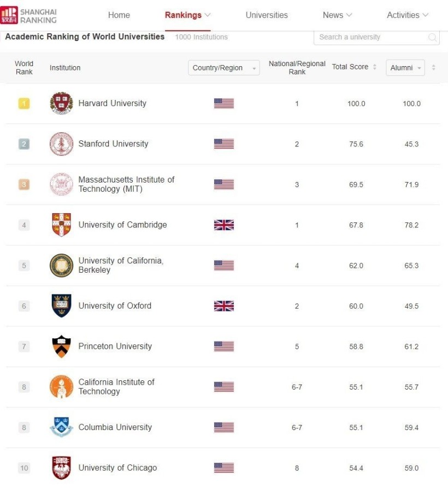Click the Princeton University shield logo
The image size is (448, 488).
[61, 346]
